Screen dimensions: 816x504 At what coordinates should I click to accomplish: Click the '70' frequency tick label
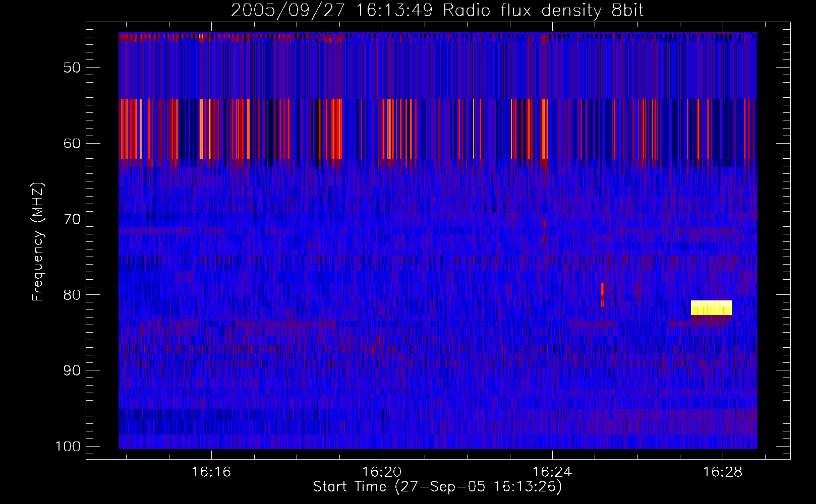tap(72, 219)
